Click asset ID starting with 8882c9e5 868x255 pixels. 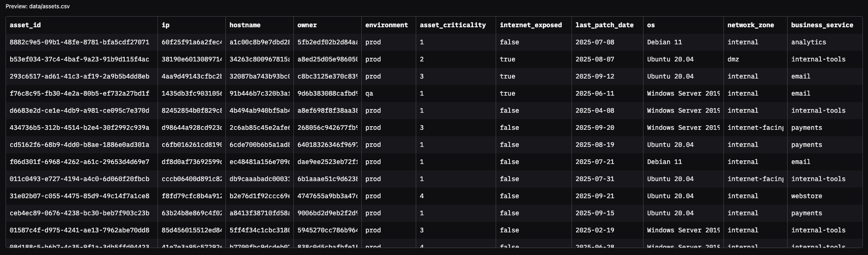coord(79,42)
